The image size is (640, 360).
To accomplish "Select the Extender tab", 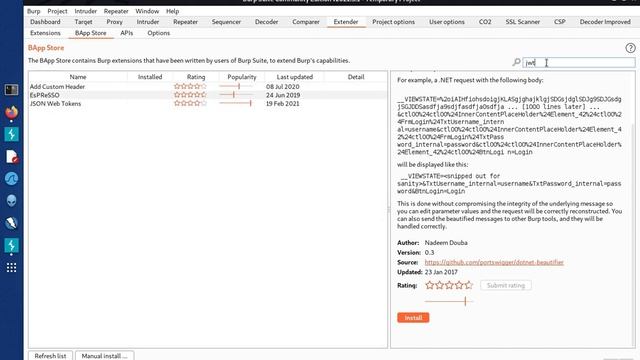I will (x=346, y=22).
